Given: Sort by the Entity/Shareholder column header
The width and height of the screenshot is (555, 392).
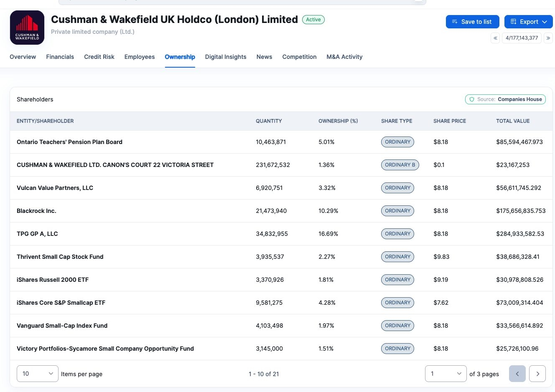Looking at the screenshot, I should (x=45, y=121).
